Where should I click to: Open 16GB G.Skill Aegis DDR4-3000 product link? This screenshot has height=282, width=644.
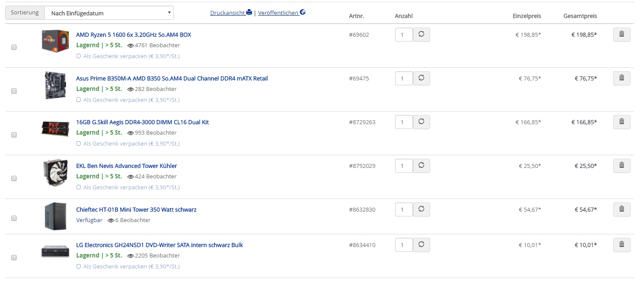pos(142,122)
